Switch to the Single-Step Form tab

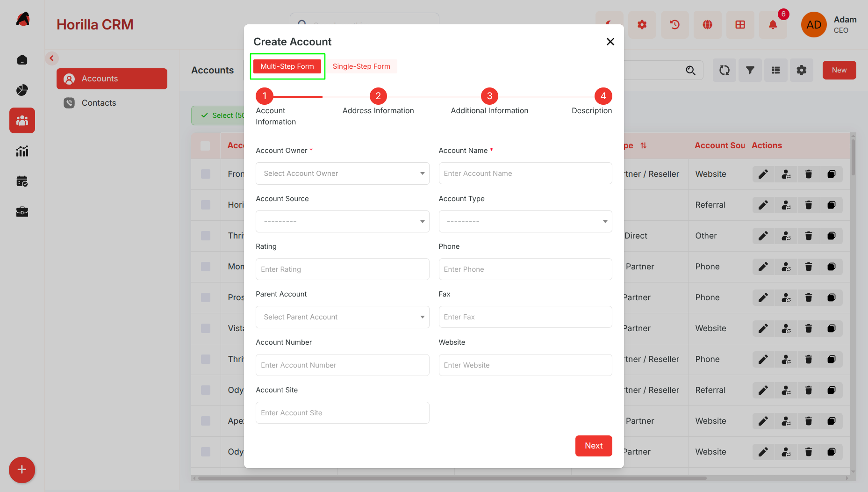(361, 66)
